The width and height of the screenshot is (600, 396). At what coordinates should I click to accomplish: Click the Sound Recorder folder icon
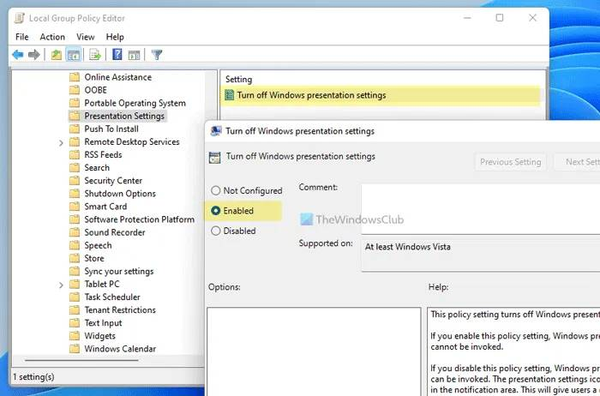point(75,232)
